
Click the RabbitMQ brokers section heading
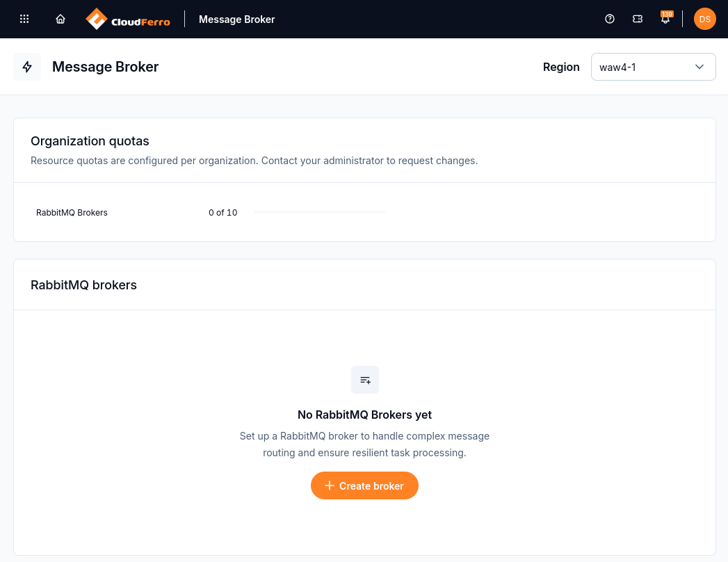click(83, 284)
